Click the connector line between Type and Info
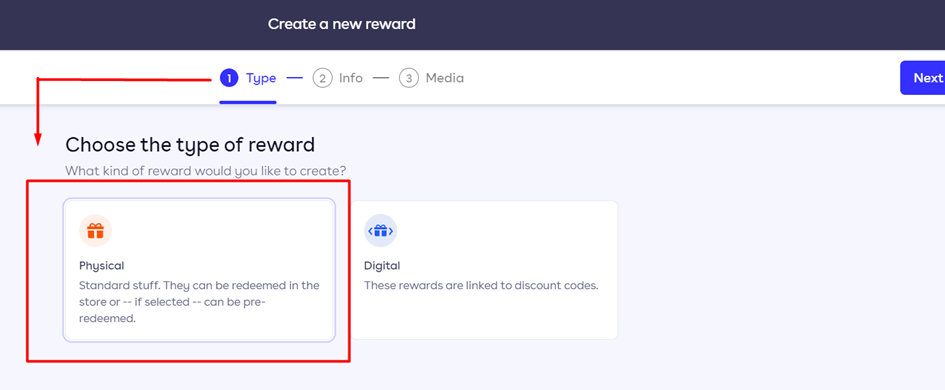The height and width of the screenshot is (390, 945). click(x=294, y=78)
